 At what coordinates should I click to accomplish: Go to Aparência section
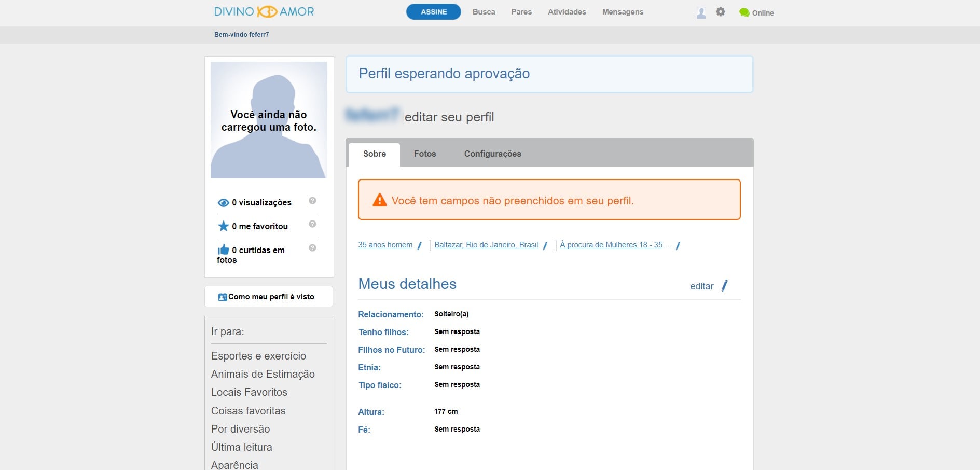[x=234, y=465]
